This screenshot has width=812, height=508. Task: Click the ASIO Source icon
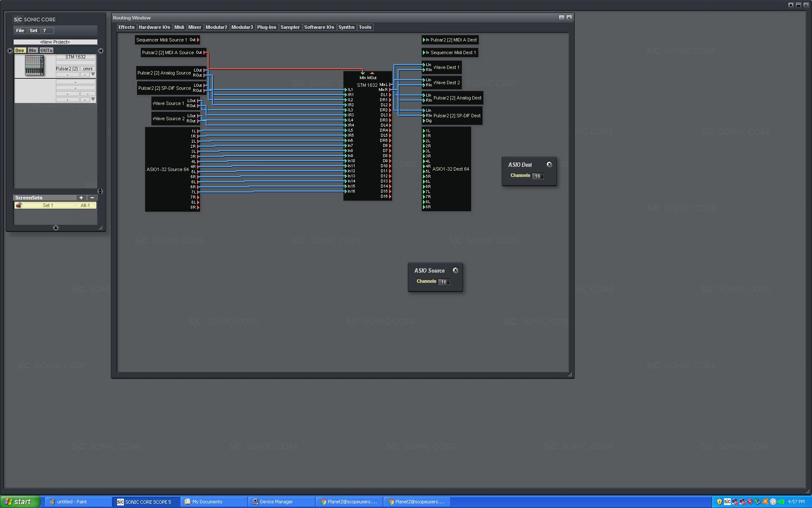430,271
